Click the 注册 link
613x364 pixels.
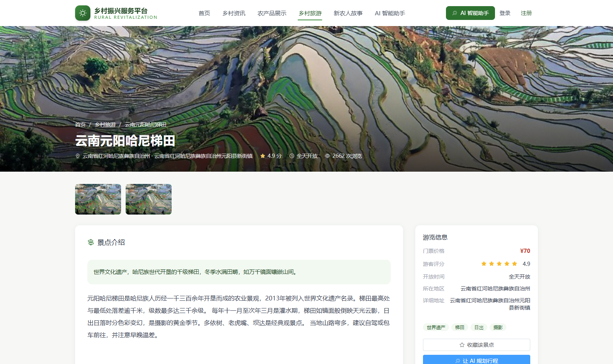pos(526,13)
